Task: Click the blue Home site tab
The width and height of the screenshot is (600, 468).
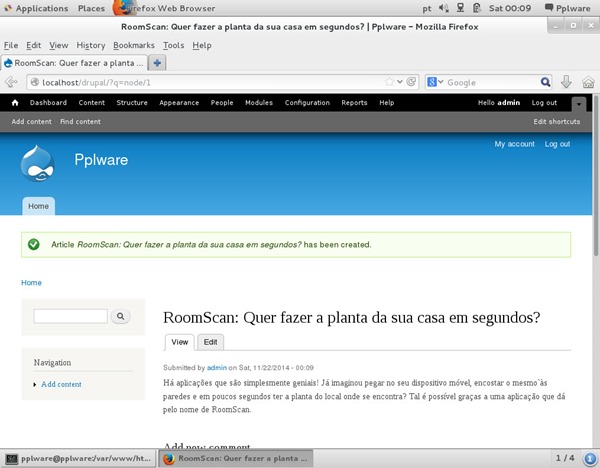Action: (x=38, y=206)
